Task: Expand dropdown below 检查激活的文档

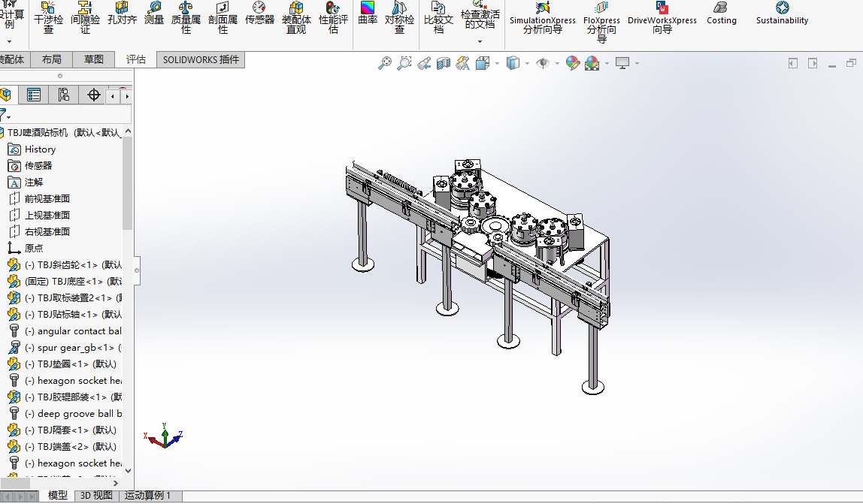Action: pos(480,41)
